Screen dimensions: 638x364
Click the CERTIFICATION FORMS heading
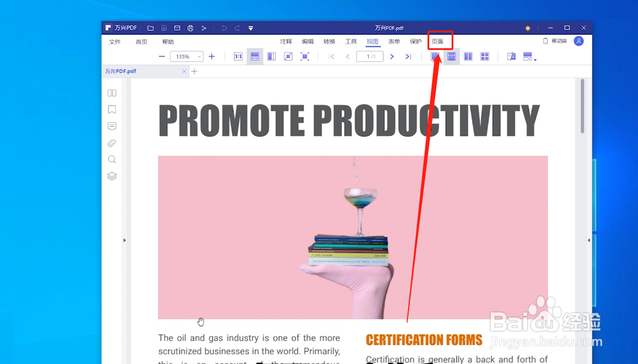click(424, 340)
